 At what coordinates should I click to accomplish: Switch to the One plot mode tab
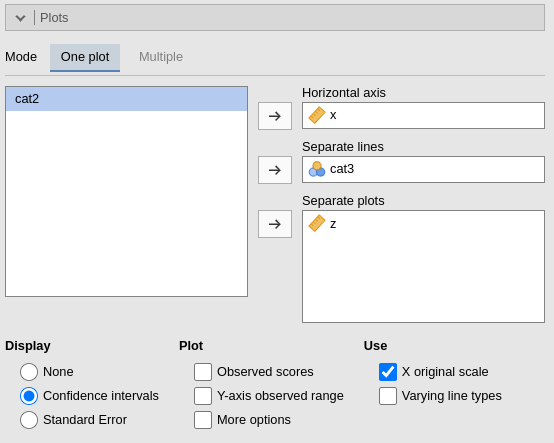85,57
